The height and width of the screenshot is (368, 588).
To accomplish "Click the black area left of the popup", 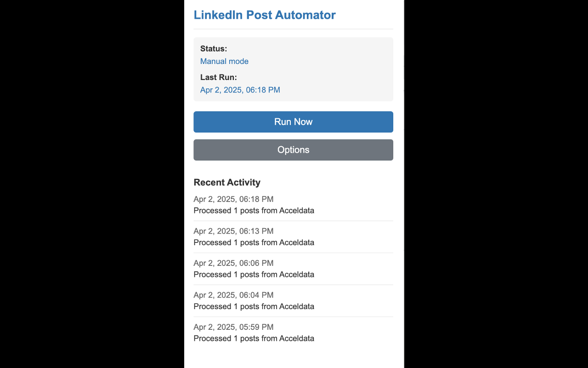I will [x=92, y=184].
